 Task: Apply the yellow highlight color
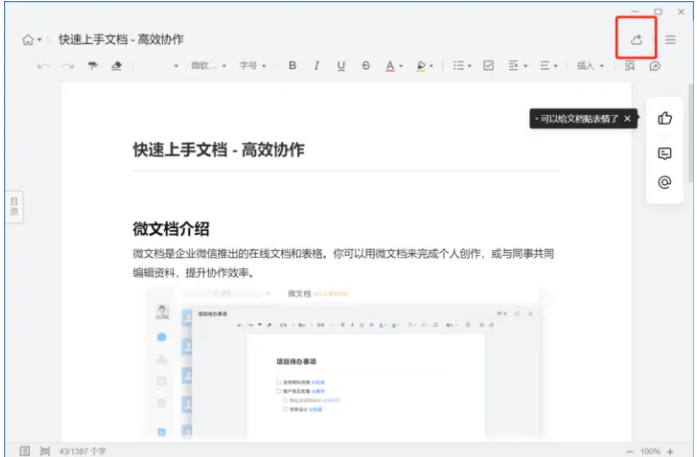[x=421, y=66]
